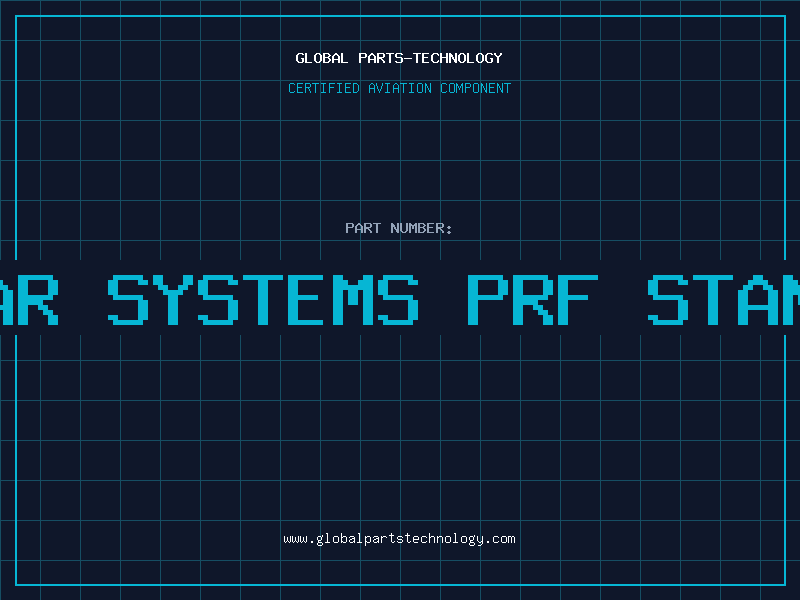
Task: Open the www.globalpartstechnology.com link
Action: click(399, 539)
